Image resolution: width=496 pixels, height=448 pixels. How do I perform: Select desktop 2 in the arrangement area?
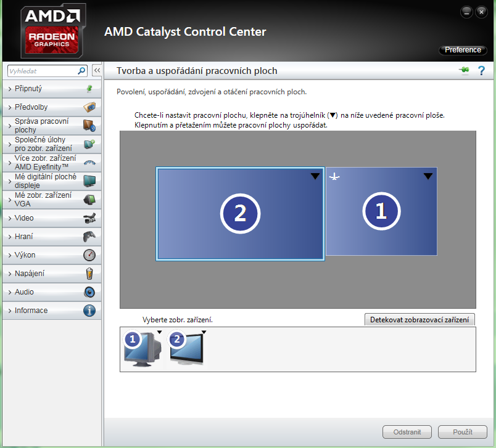240,214
